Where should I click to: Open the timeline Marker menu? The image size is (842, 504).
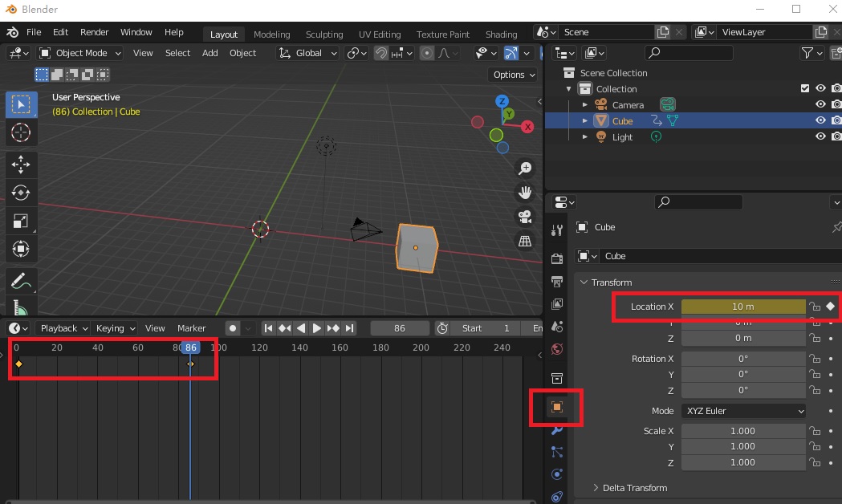click(191, 328)
